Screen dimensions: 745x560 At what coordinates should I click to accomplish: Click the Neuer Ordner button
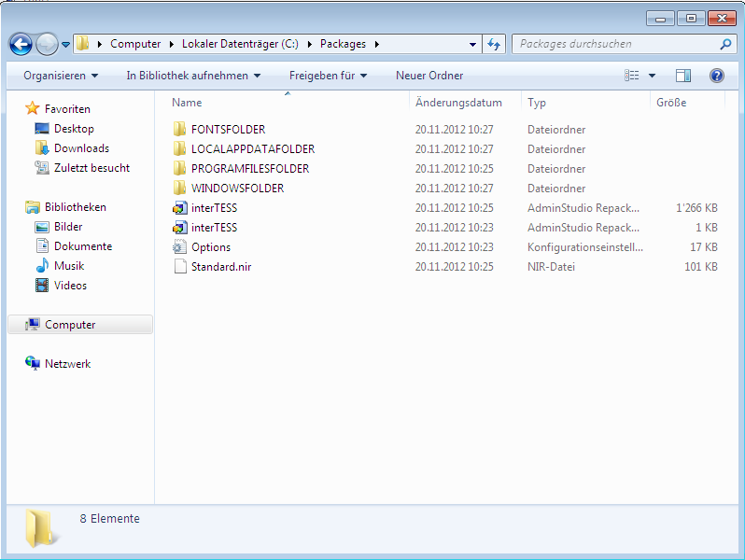[x=429, y=76]
